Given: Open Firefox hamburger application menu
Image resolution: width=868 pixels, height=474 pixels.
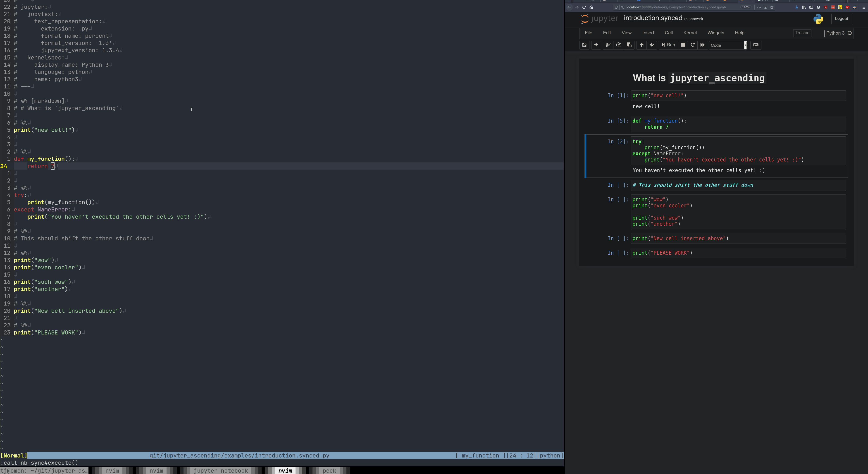Looking at the screenshot, I should coord(864,7).
